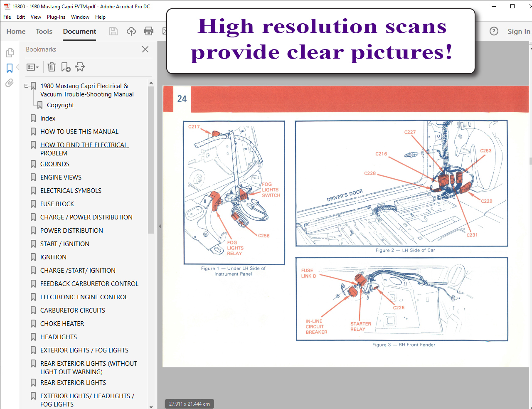Open the Help question mark icon
The image size is (532, 409).
point(494,31)
